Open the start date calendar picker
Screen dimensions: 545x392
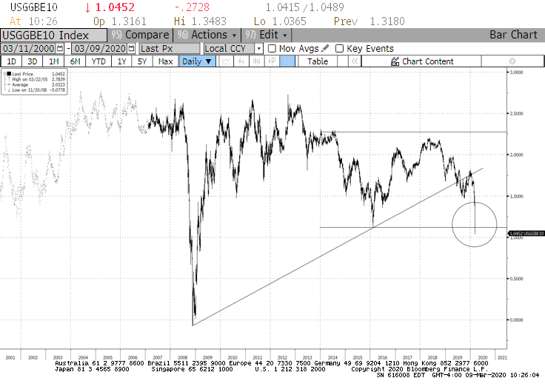click(61, 48)
